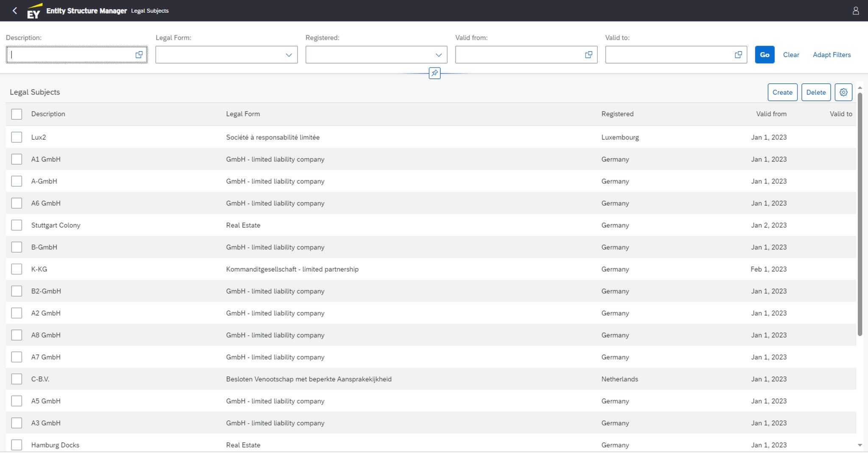Select the Lux2 row checkbox
The height and width of the screenshot is (453, 868).
(x=17, y=137)
